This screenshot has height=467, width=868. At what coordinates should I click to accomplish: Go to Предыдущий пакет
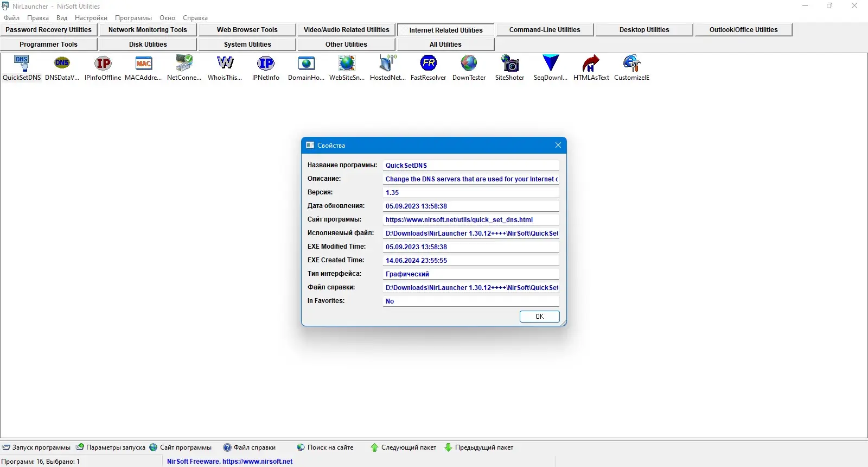point(479,447)
